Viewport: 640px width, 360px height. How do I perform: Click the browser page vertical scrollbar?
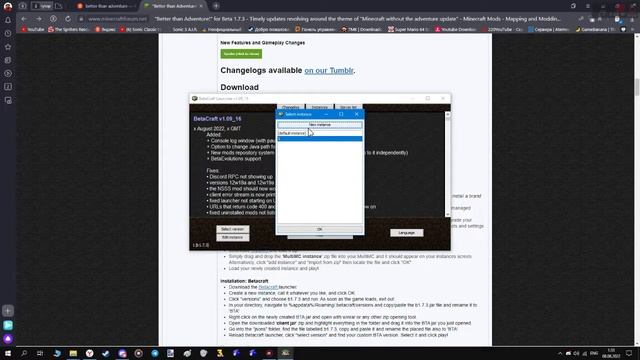(636, 86)
